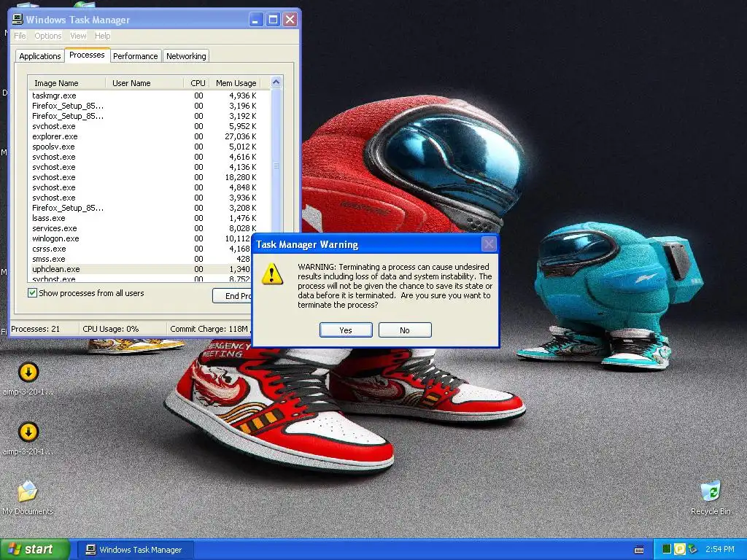Click the green CPU usage tray icon
This screenshot has height=560, width=747.
[667, 549]
